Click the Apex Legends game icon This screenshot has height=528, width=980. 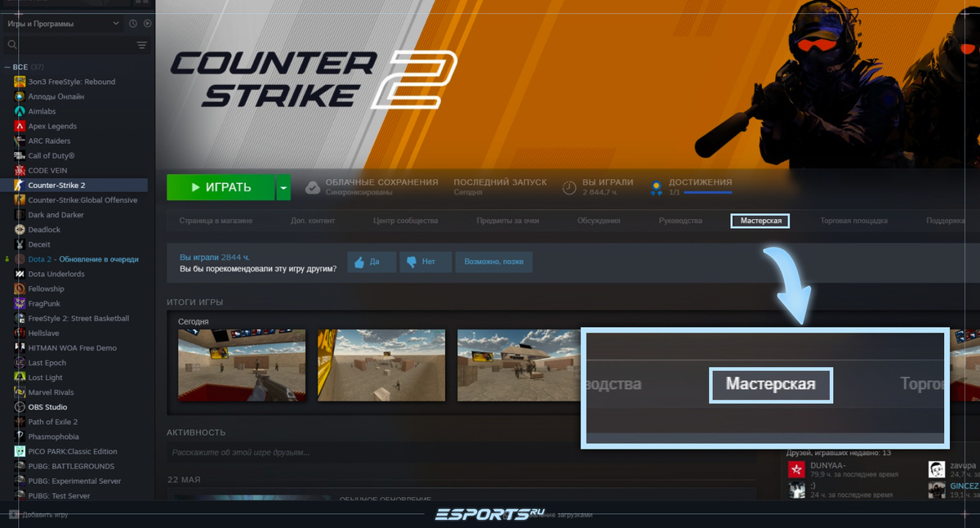tap(20, 126)
